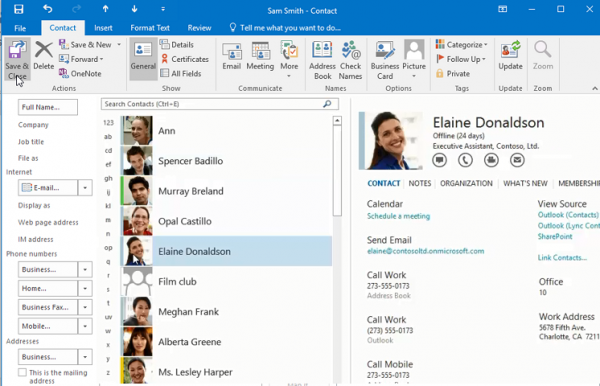The image size is (600, 386).
Task: Jump to 'gh' in the alphabet index
Action: pos(108,178)
